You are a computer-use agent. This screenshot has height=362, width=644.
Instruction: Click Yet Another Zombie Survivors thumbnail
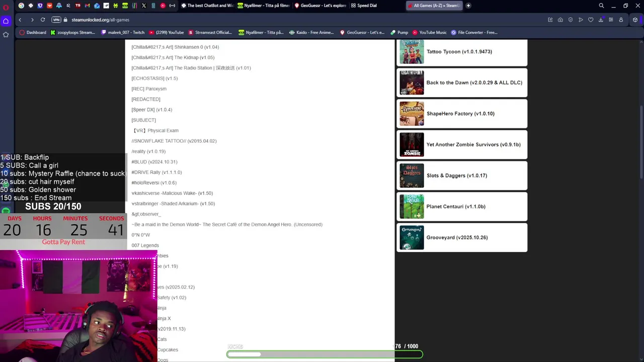pyautogui.click(x=412, y=145)
